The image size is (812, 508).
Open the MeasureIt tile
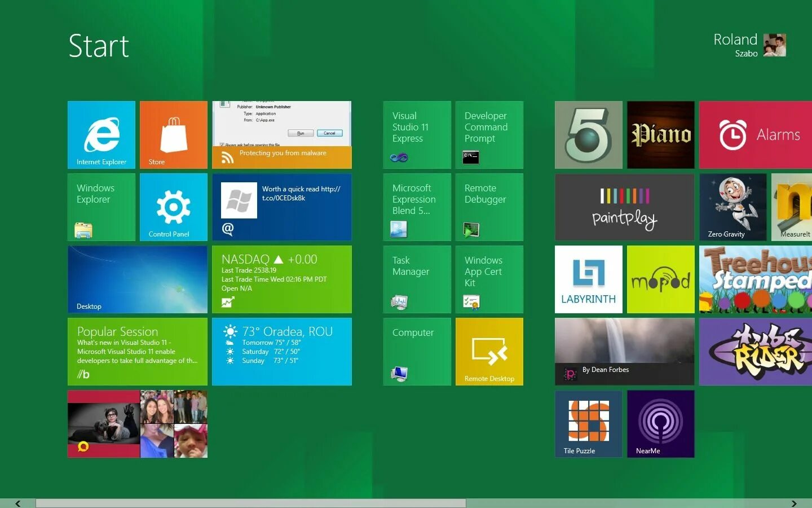pos(792,207)
